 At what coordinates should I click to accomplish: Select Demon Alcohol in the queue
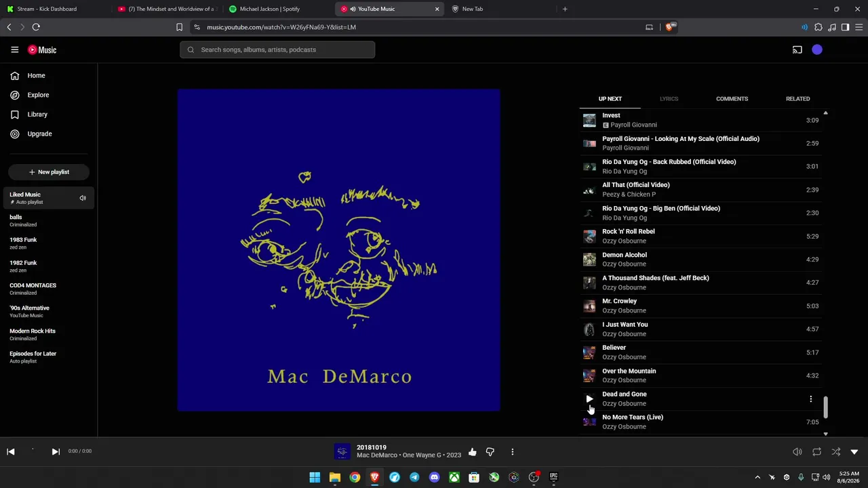click(703, 260)
